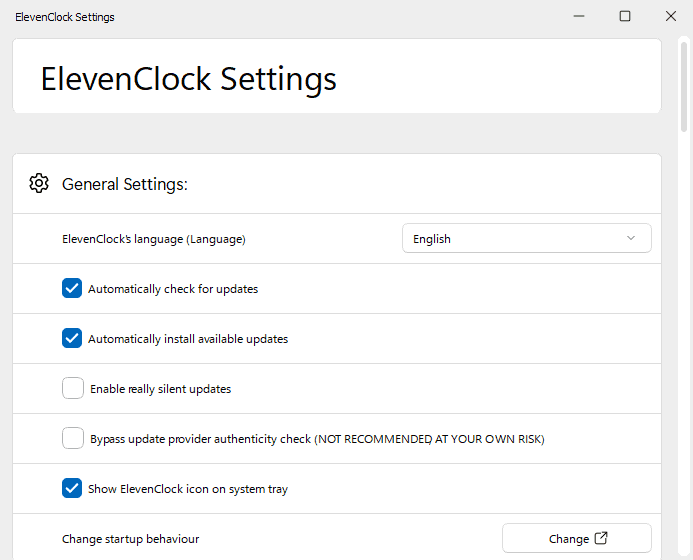Screen dimensions: 693x560
Task: Click the vertical scrollbar of the settings window
Action: (684, 86)
